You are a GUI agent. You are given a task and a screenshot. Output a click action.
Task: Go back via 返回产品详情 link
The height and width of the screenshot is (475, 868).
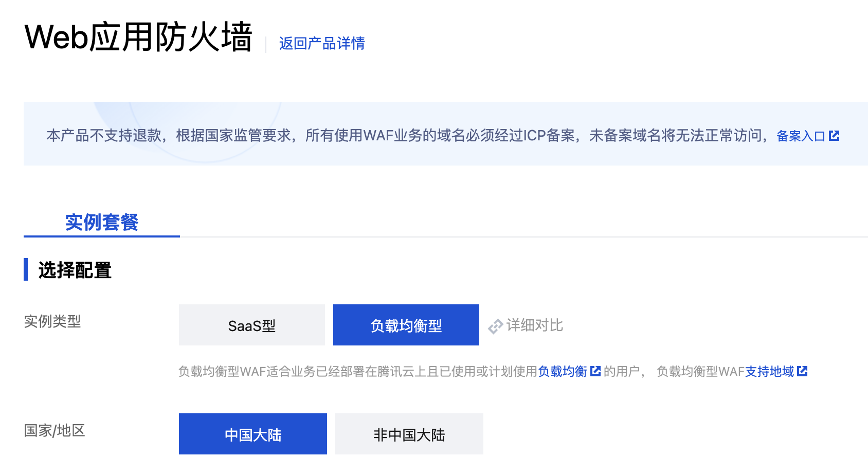(322, 43)
